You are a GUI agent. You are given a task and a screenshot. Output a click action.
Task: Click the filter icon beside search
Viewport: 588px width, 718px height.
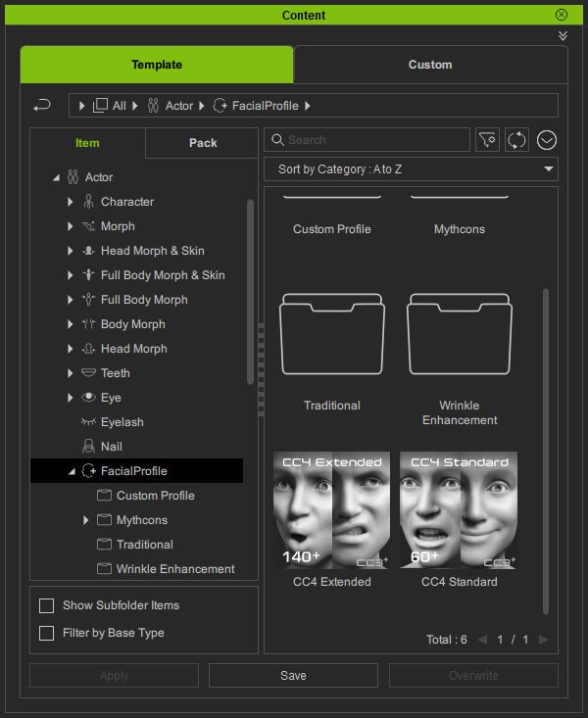click(487, 140)
